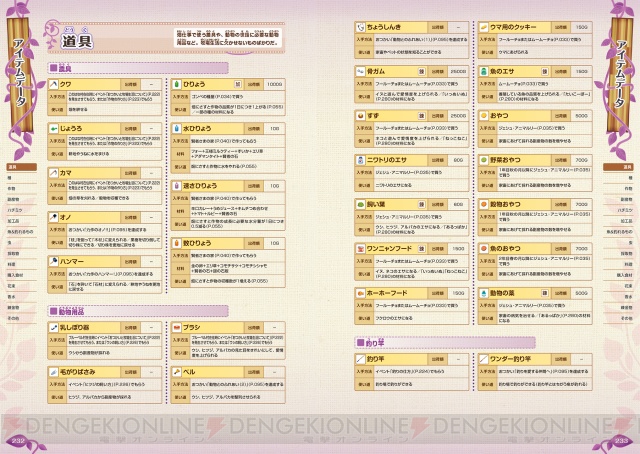640x454 pixels.
Task: Select the pet food icon beside ワンニャンフード
Action: (x=360, y=248)
